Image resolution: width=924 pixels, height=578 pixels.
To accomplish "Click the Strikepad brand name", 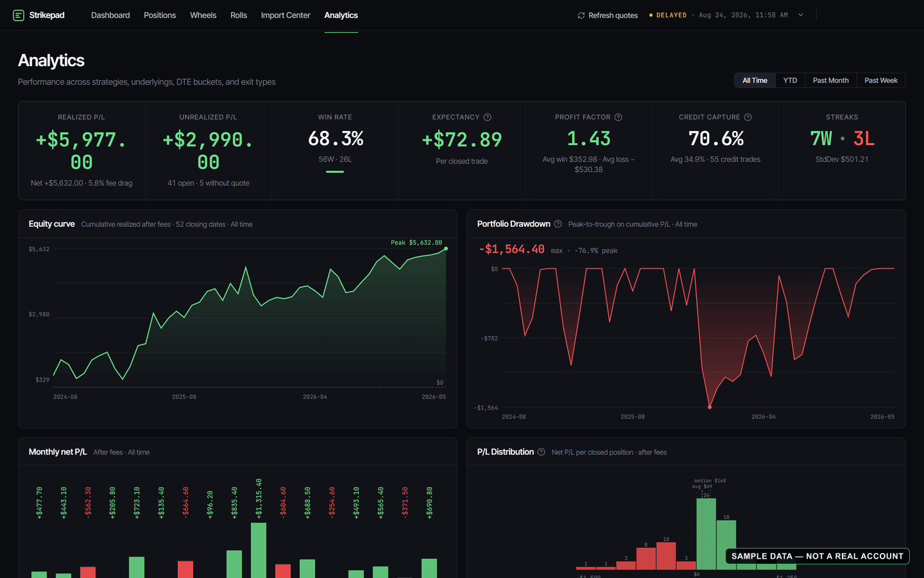I will (47, 15).
